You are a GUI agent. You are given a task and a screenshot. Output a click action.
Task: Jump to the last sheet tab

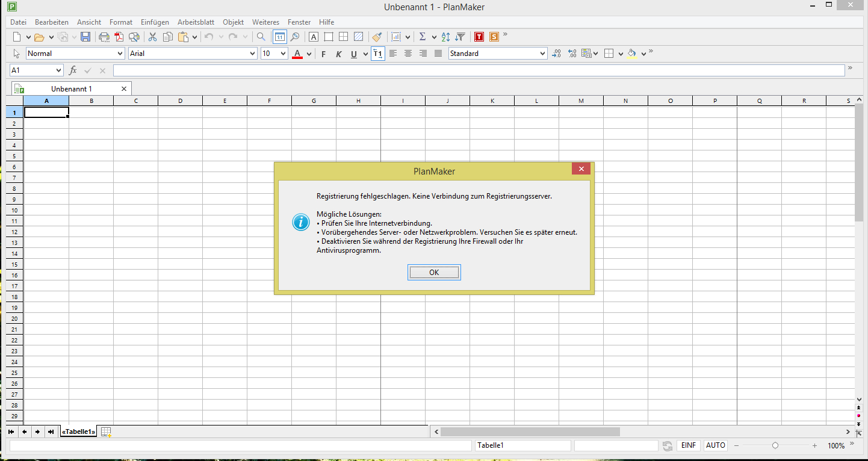coord(51,432)
